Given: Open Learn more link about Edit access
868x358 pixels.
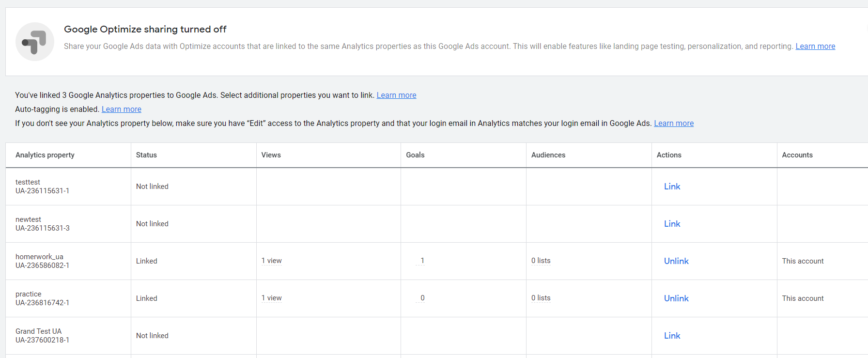Looking at the screenshot, I should (674, 123).
